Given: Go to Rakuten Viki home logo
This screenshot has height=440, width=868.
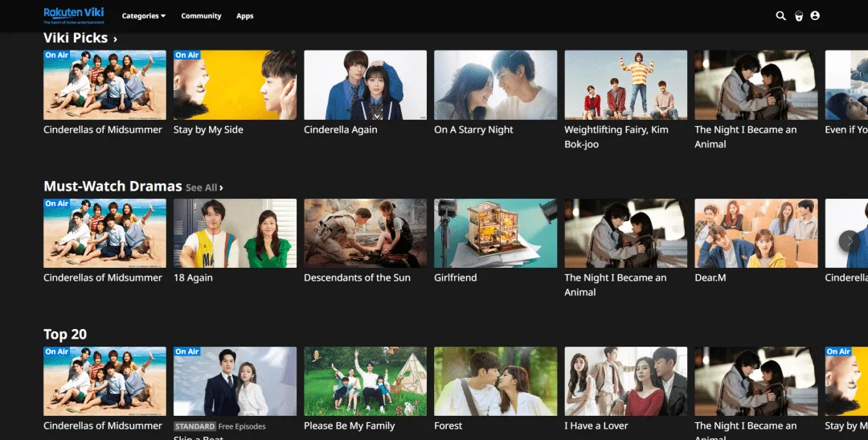Looking at the screenshot, I should pos(74,15).
